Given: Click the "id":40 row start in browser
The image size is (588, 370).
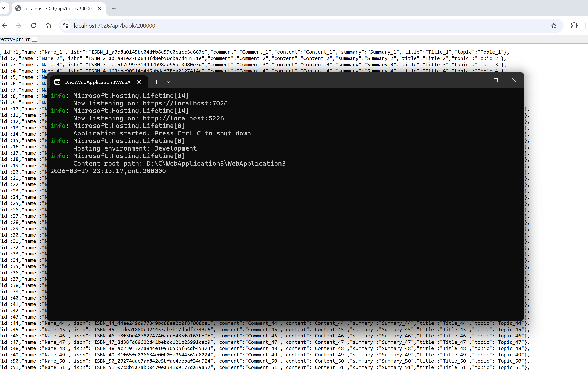Looking at the screenshot, I should coord(10,298).
